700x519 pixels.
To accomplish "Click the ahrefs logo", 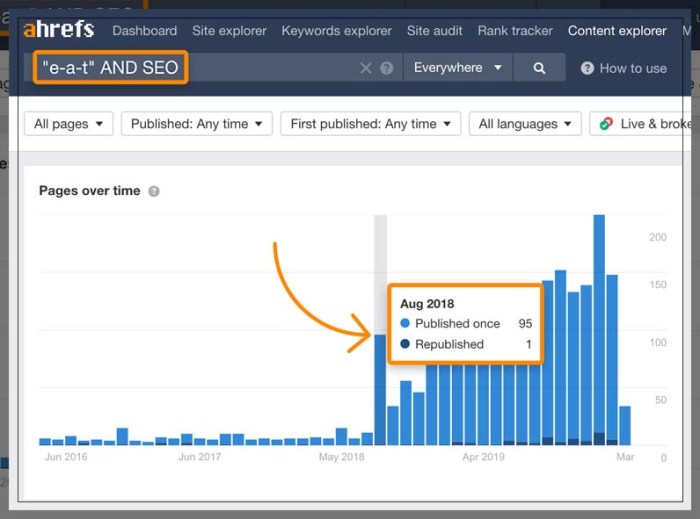I will (x=58, y=29).
